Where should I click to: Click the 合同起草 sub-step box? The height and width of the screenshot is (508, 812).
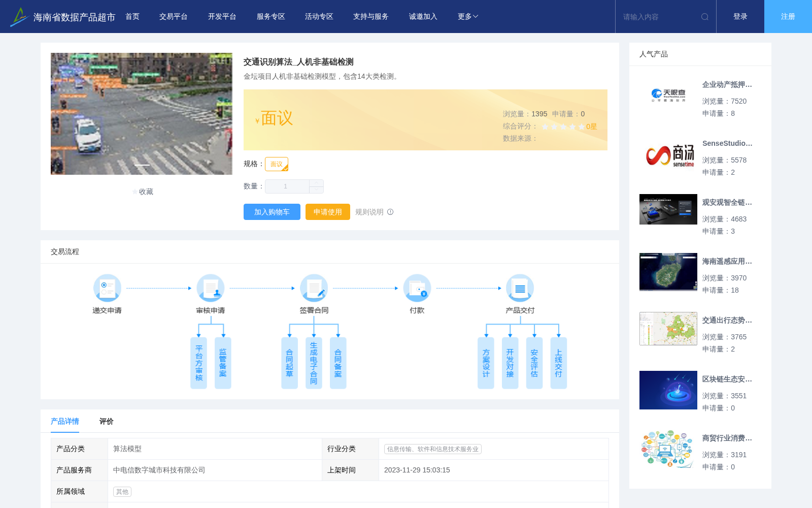(289, 363)
